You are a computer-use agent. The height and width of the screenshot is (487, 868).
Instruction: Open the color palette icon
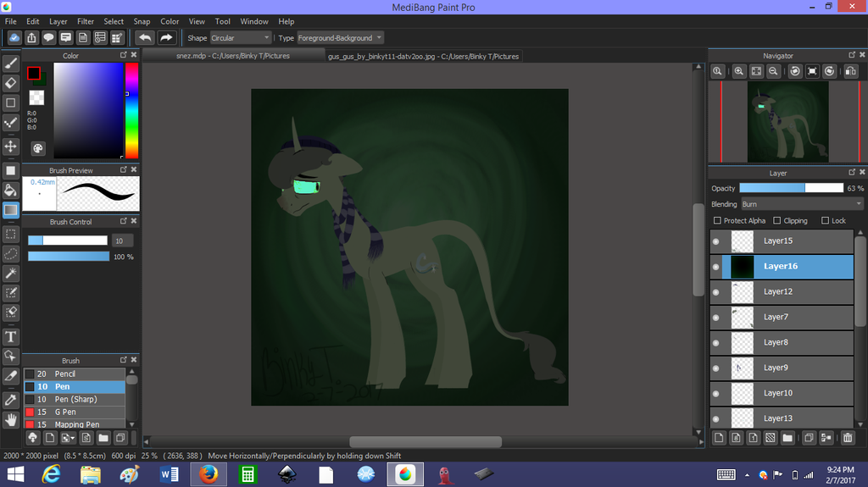37,148
